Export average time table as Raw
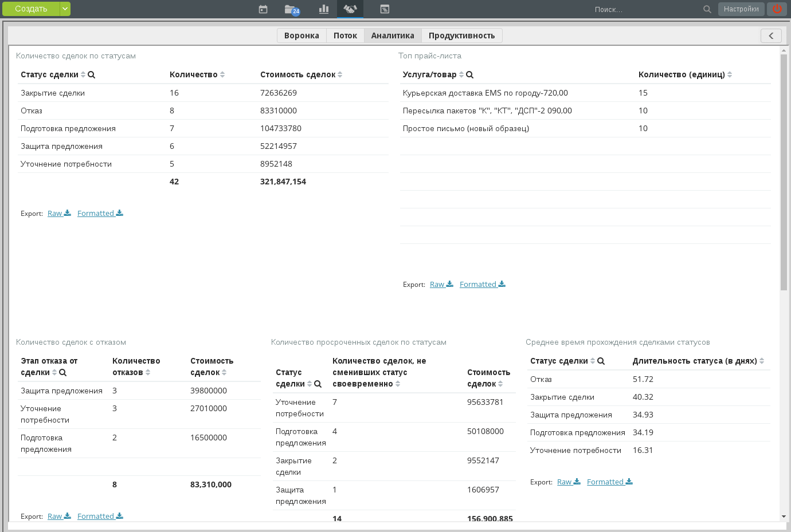Viewport: 791px width, 532px height. click(569, 482)
